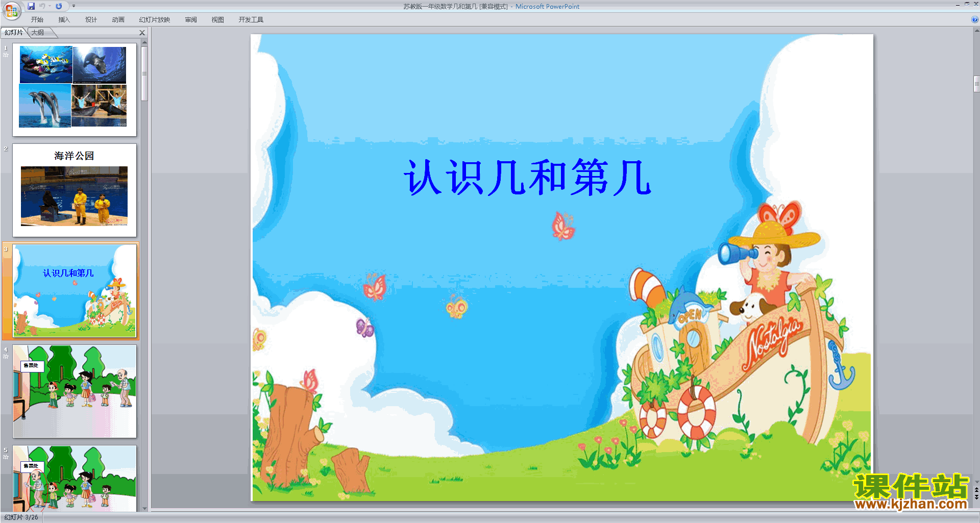The height and width of the screenshot is (523, 980).
Task: Click the blue Help question mark icon
Action: pyautogui.click(x=975, y=19)
